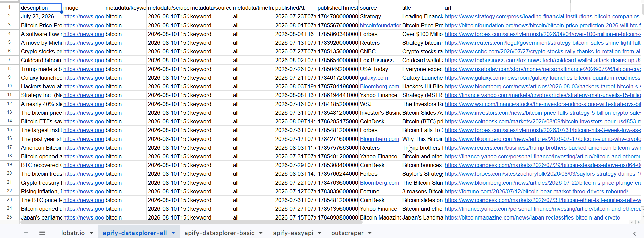644x238 pixels.
Task: Switch to the lobstr.io sheet tab
Action: 73,233
